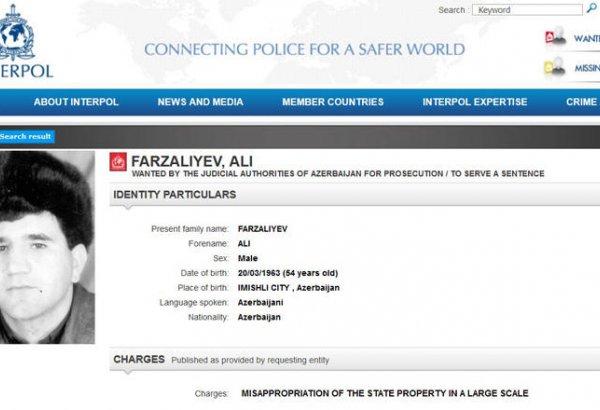Open the Member Countries menu
The height and width of the screenshot is (410, 600).
coord(333,102)
